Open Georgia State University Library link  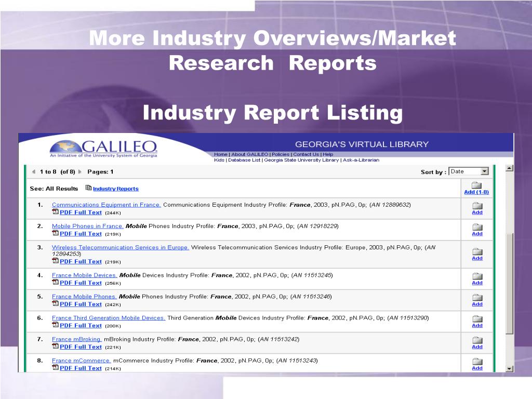point(301,160)
